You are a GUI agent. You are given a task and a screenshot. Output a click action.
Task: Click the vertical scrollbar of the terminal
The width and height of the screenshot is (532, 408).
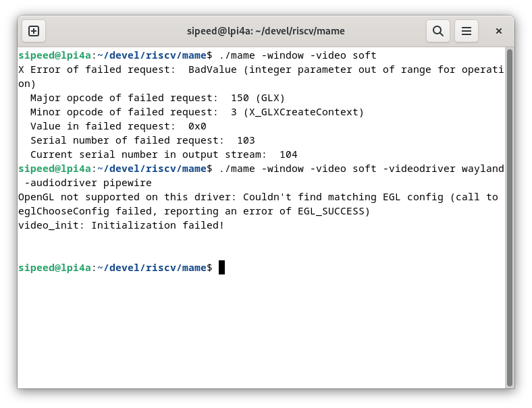509,218
